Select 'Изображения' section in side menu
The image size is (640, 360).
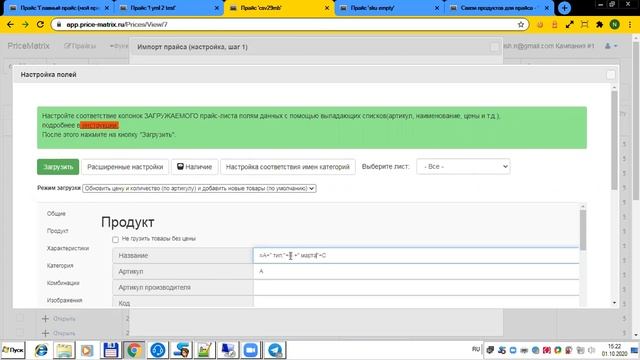coord(64,300)
